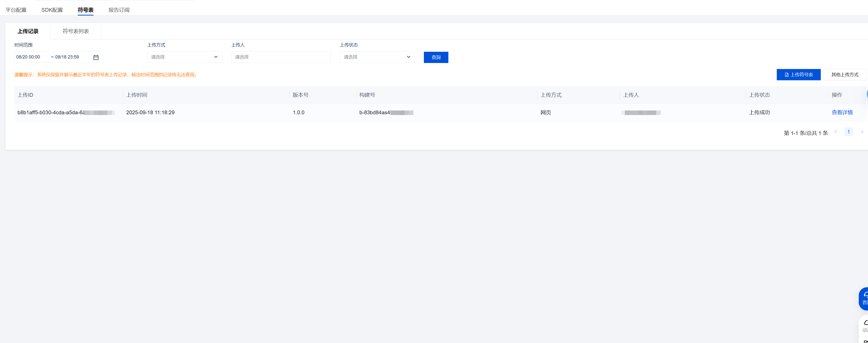Expand the 上传方式 dropdown
Viewport: 868px width, 343px height.
tap(184, 57)
